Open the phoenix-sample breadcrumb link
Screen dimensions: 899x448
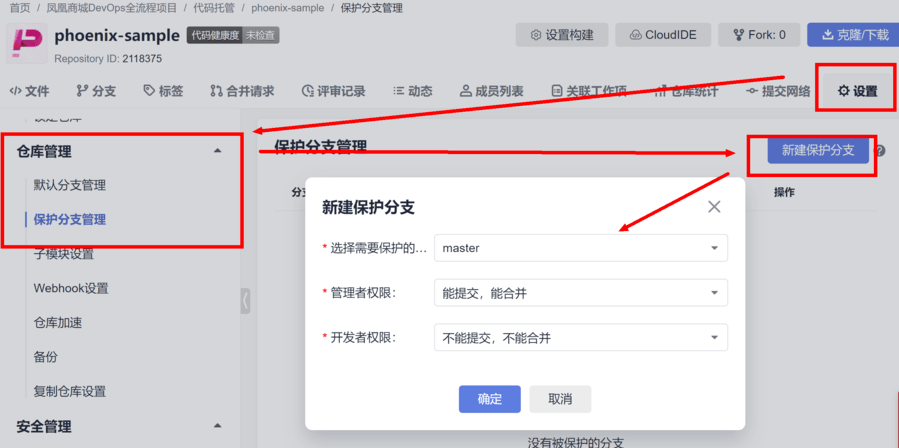click(288, 8)
